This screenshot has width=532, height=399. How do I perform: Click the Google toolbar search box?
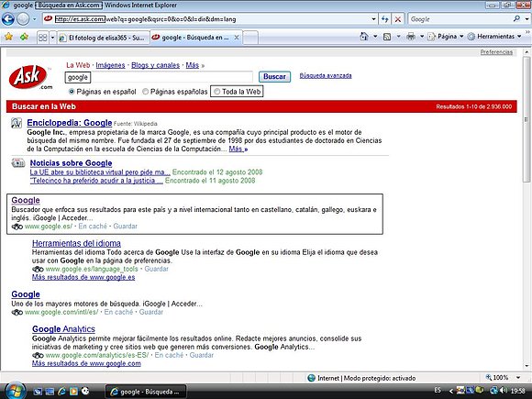coord(460,19)
